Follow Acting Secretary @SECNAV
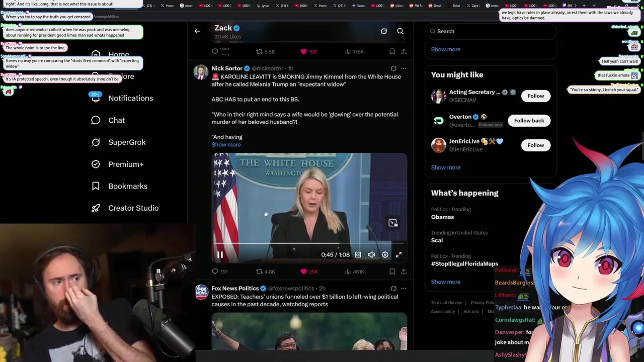 [x=535, y=96]
